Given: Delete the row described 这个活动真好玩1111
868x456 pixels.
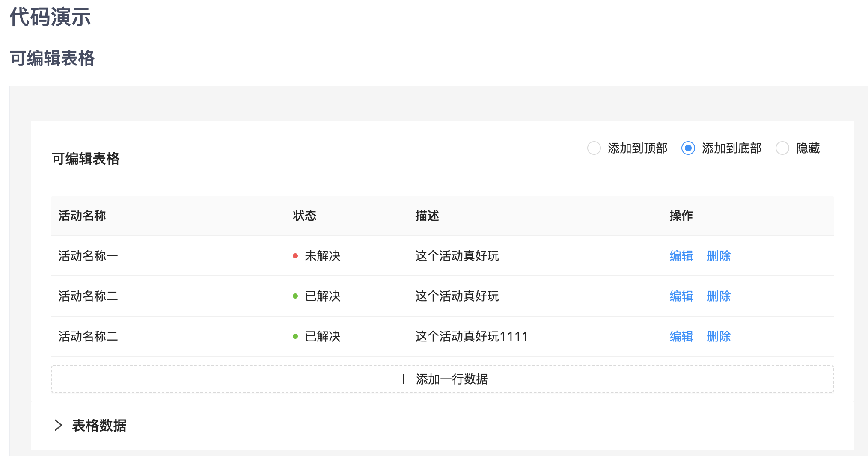Looking at the screenshot, I should (719, 336).
